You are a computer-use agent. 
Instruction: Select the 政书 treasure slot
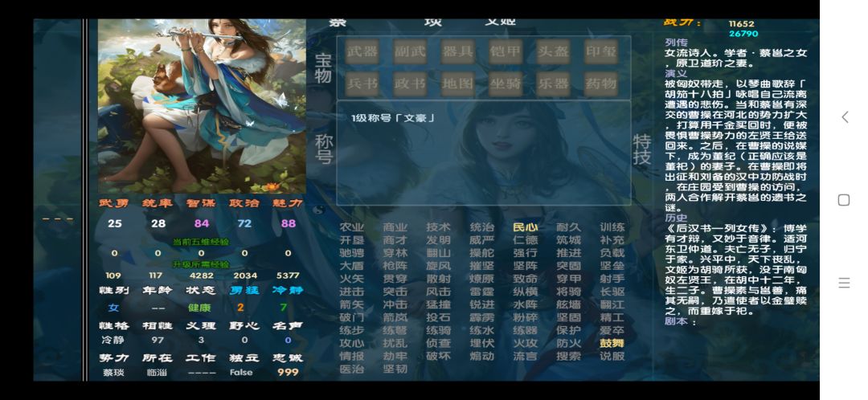coord(410,84)
